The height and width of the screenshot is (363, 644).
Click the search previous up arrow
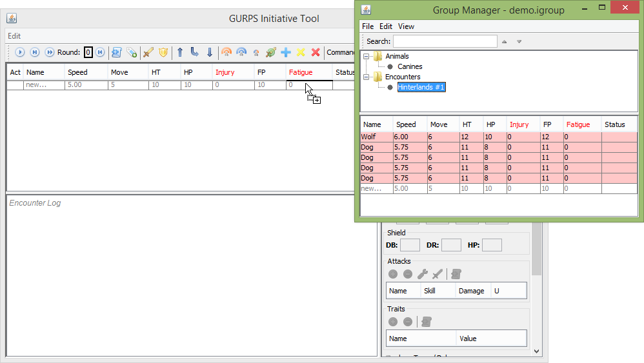505,41
